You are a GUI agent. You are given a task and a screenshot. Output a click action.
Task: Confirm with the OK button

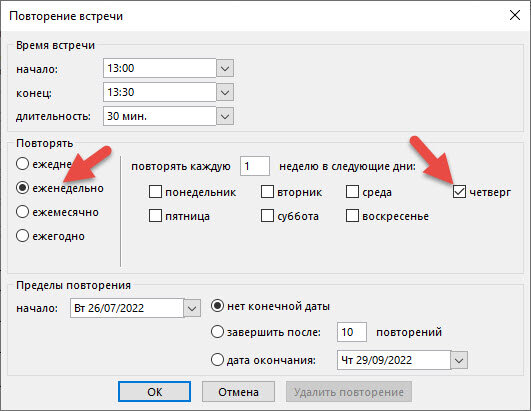pyautogui.click(x=154, y=392)
